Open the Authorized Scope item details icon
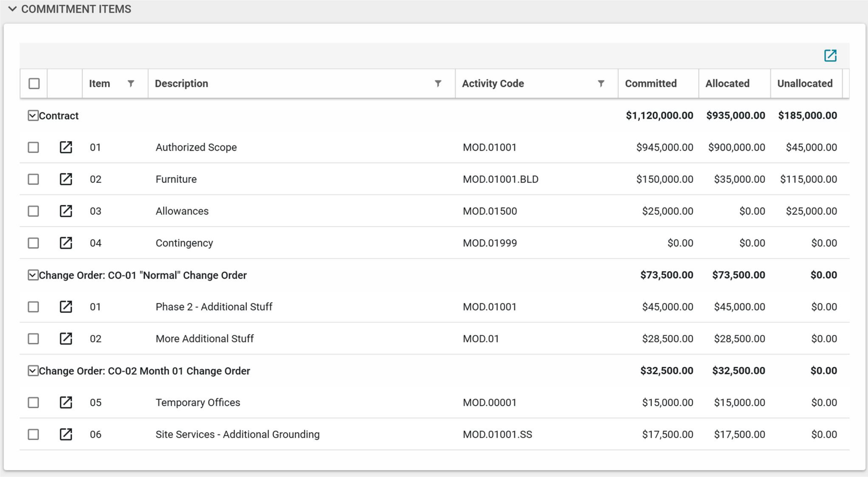 pyautogui.click(x=66, y=147)
